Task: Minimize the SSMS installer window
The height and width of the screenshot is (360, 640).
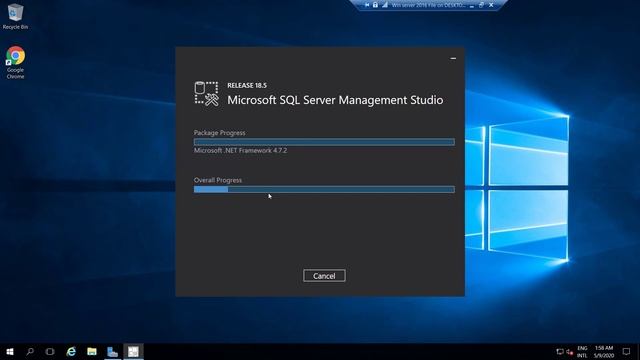Action: pyautogui.click(x=453, y=58)
